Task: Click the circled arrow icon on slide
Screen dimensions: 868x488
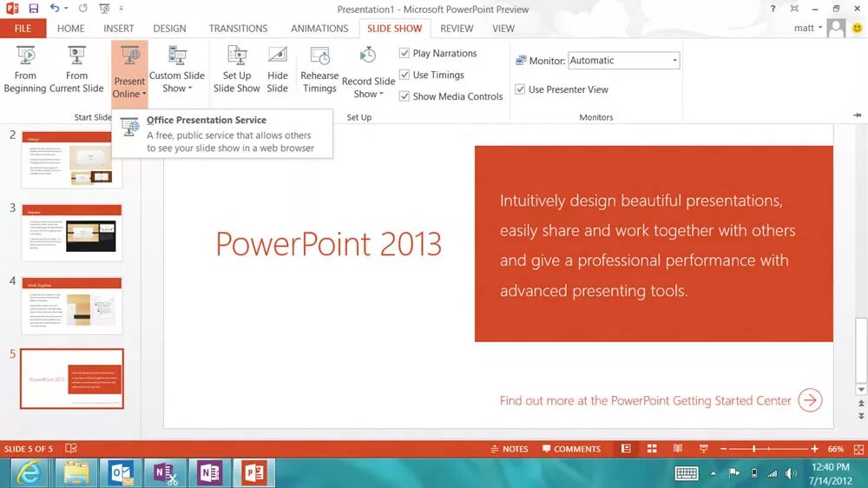Action: (810, 400)
